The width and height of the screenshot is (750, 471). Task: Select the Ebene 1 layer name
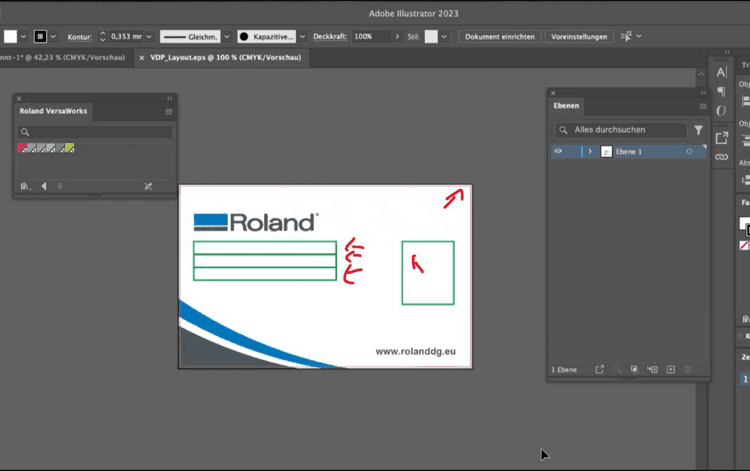pos(629,152)
